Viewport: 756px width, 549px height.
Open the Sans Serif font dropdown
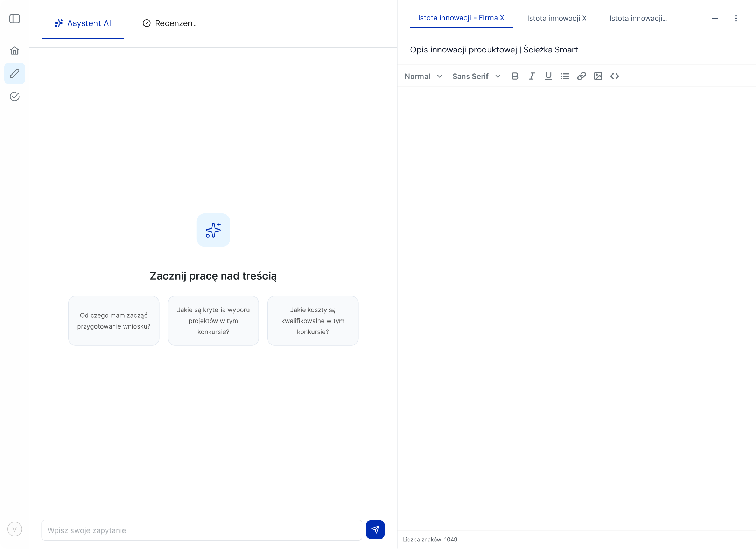pyautogui.click(x=476, y=76)
